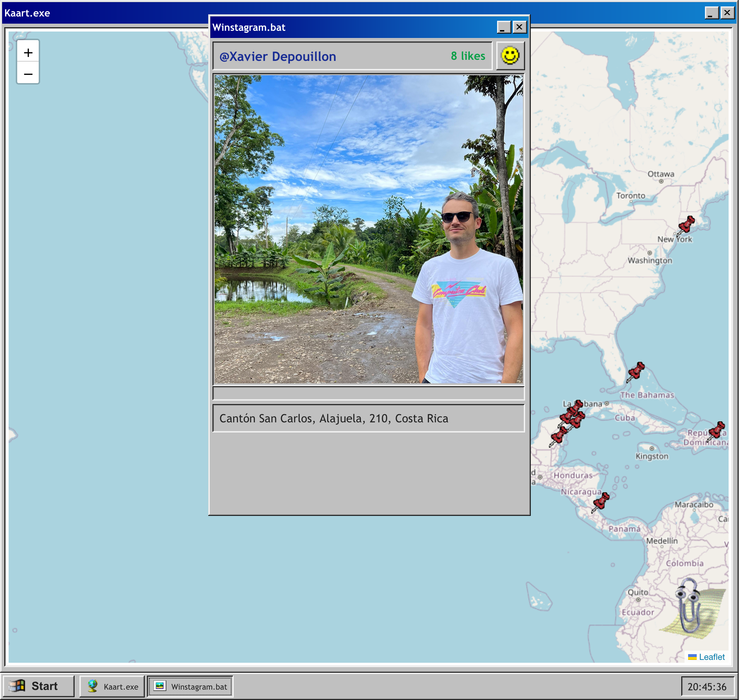The image size is (739, 700).
Task: Click the map zoom in plus button
Action: pyautogui.click(x=28, y=53)
